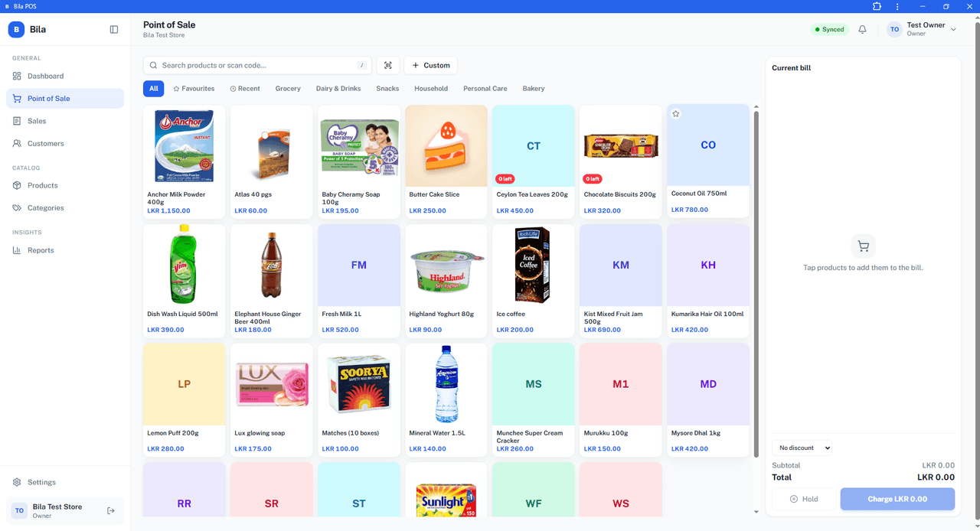980x531 pixels.
Task: Show the Household category tab
Action: point(431,89)
